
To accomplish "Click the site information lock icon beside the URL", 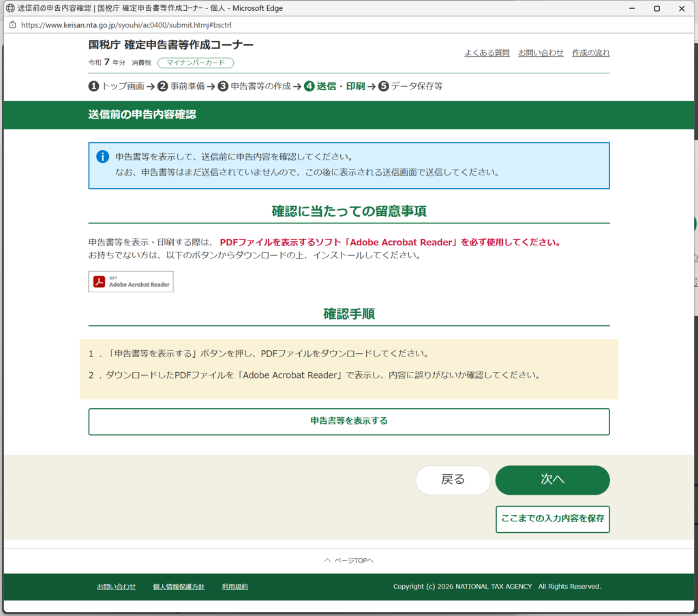I will pos(12,24).
